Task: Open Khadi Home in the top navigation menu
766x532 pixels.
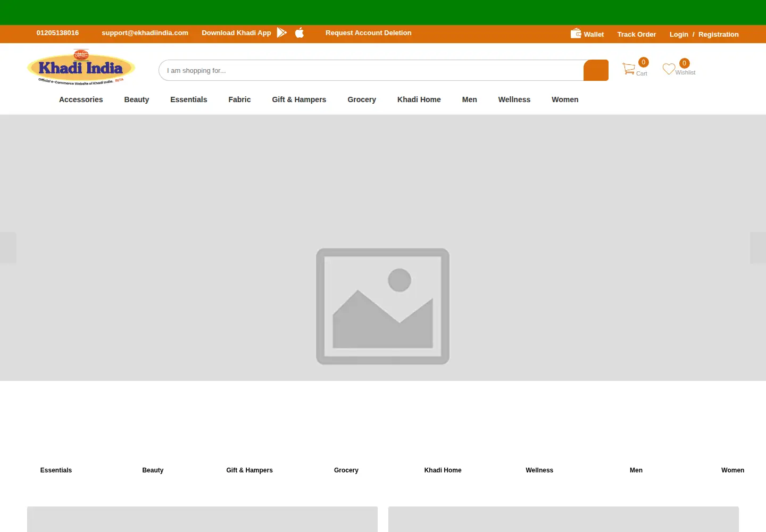Action: click(x=419, y=99)
